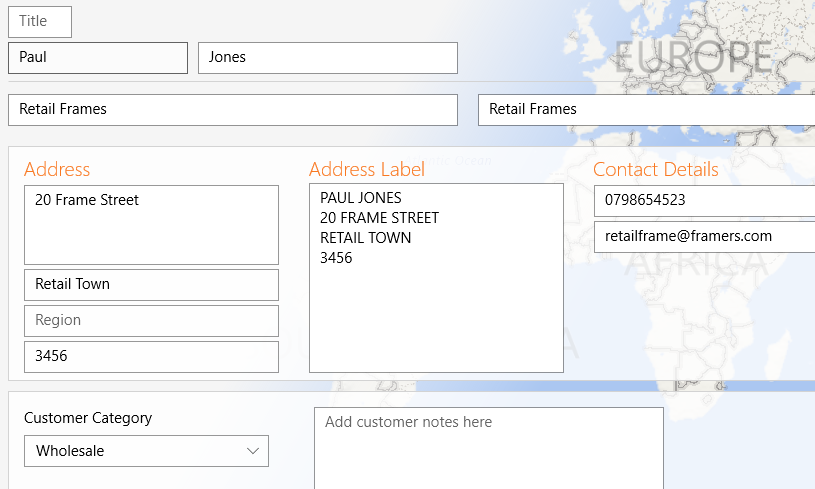Click the Customer Category label
The image size is (815, 489).
(88, 418)
